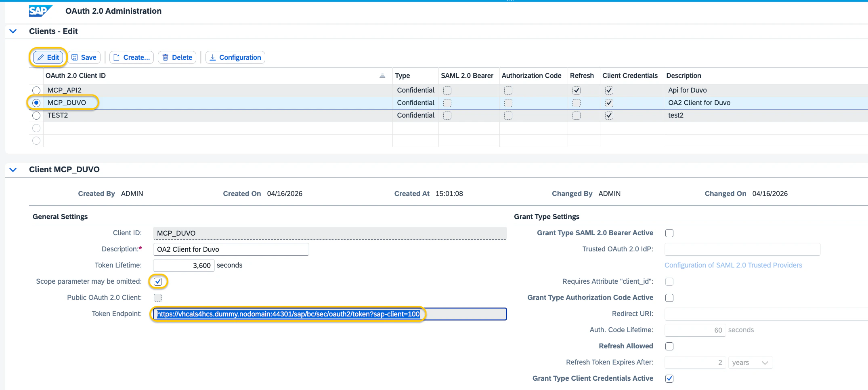Click the SAP logo
Screen dimensions: 868x390
(40, 11)
